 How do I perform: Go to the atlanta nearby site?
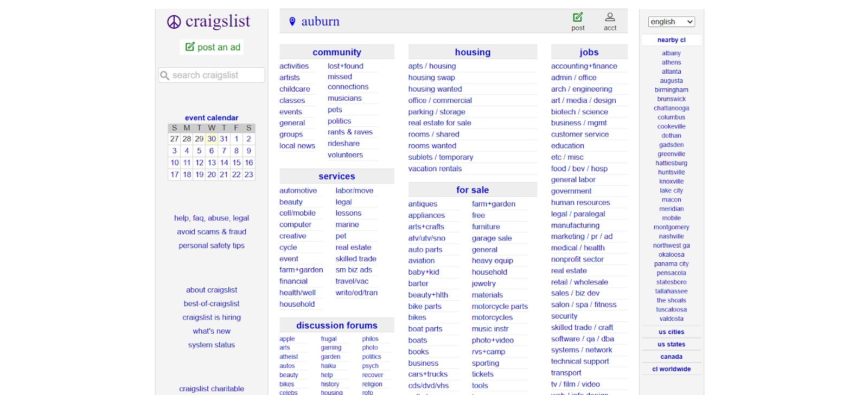coord(671,72)
